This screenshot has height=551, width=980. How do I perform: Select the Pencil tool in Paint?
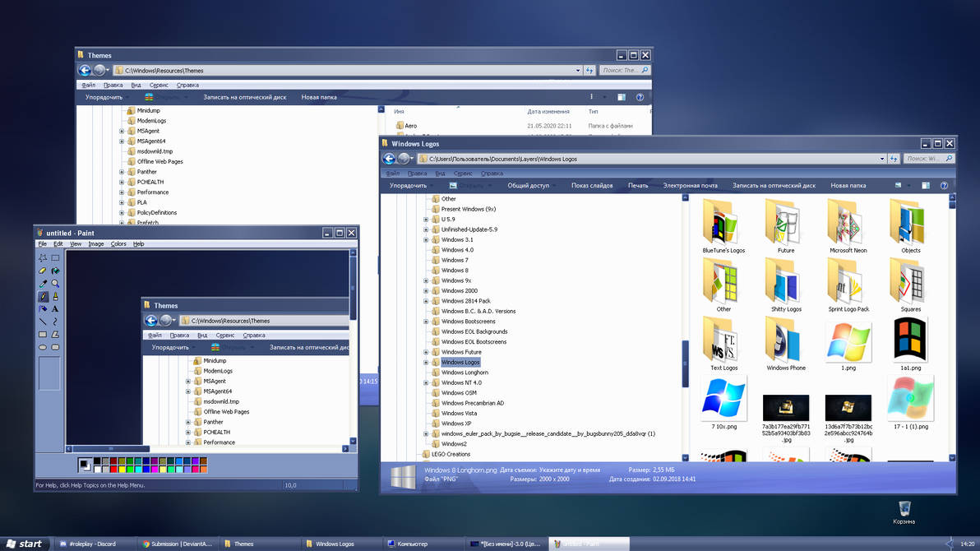click(43, 296)
